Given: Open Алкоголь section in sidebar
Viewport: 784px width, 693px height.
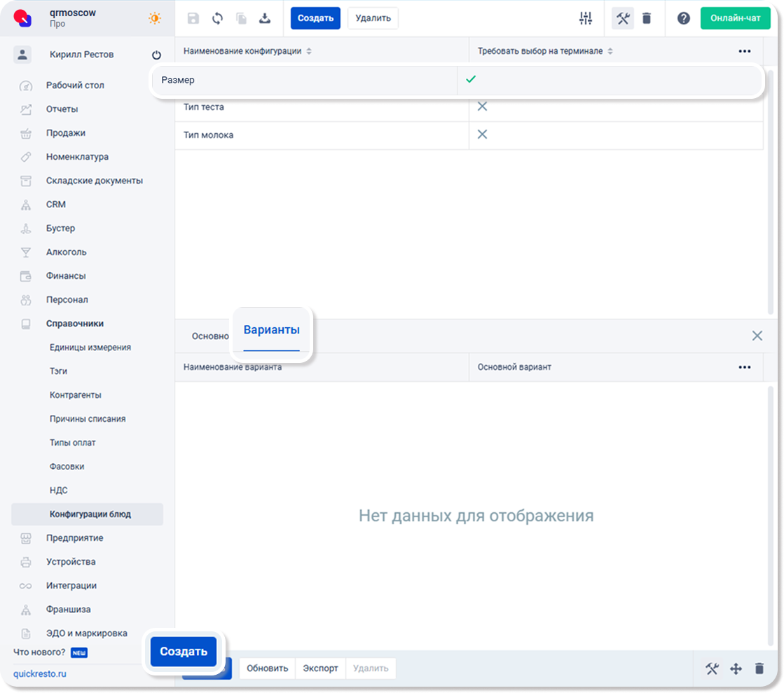Looking at the screenshot, I should click(66, 252).
